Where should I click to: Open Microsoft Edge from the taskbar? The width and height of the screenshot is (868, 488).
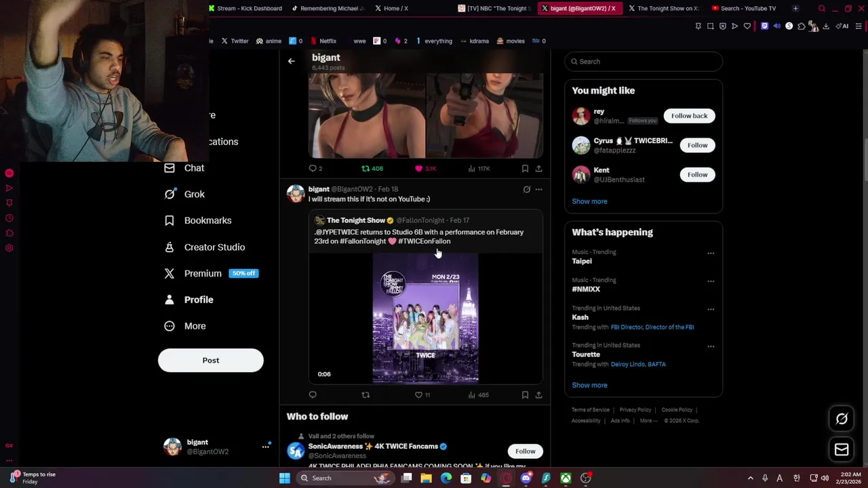click(446, 479)
